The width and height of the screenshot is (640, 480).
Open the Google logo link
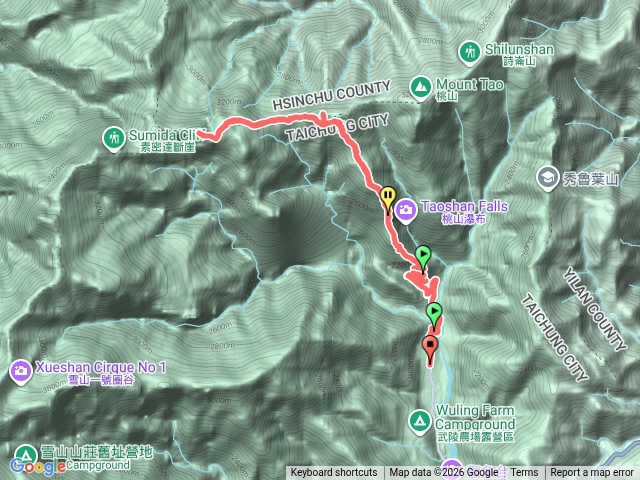click(37, 467)
